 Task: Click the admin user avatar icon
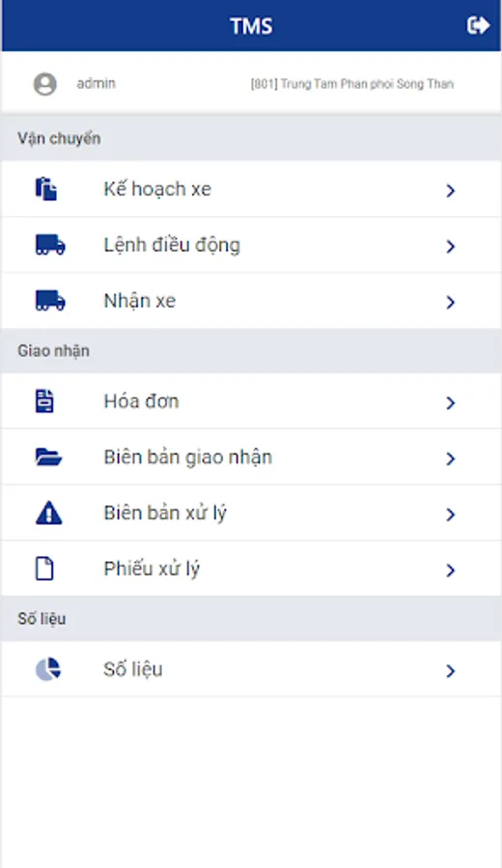tap(44, 84)
